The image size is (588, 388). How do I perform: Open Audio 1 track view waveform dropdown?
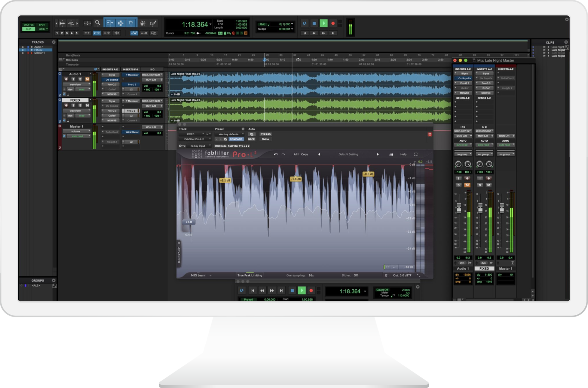coord(77,84)
